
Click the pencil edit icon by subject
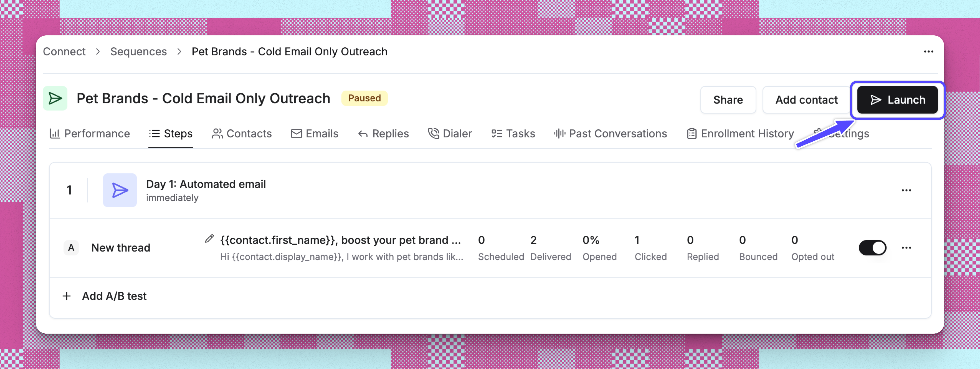tap(209, 239)
